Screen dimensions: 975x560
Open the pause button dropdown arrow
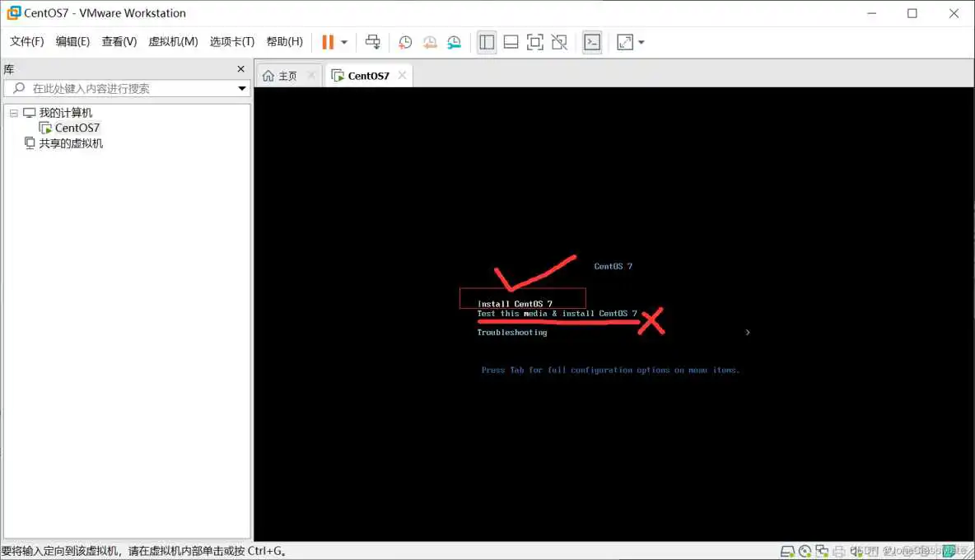(343, 41)
